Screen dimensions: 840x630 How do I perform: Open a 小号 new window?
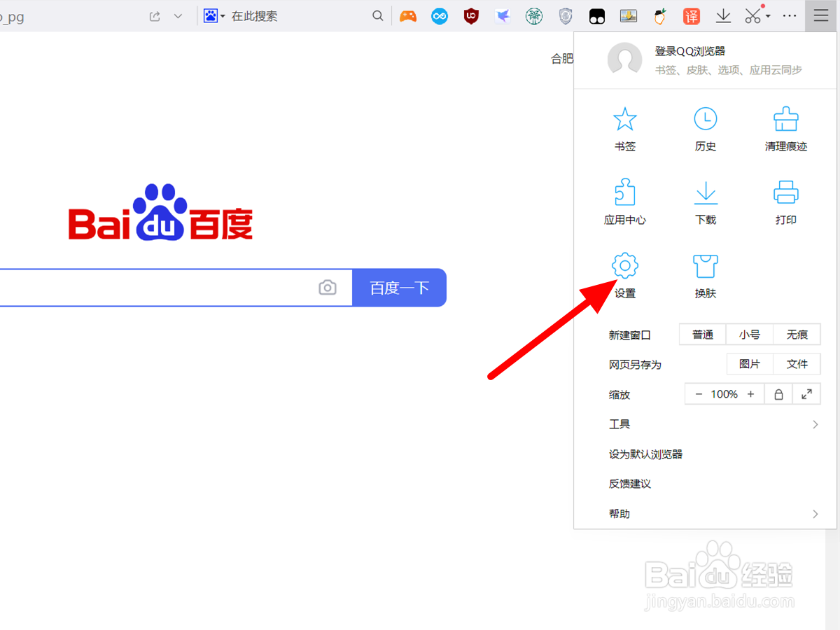749,335
